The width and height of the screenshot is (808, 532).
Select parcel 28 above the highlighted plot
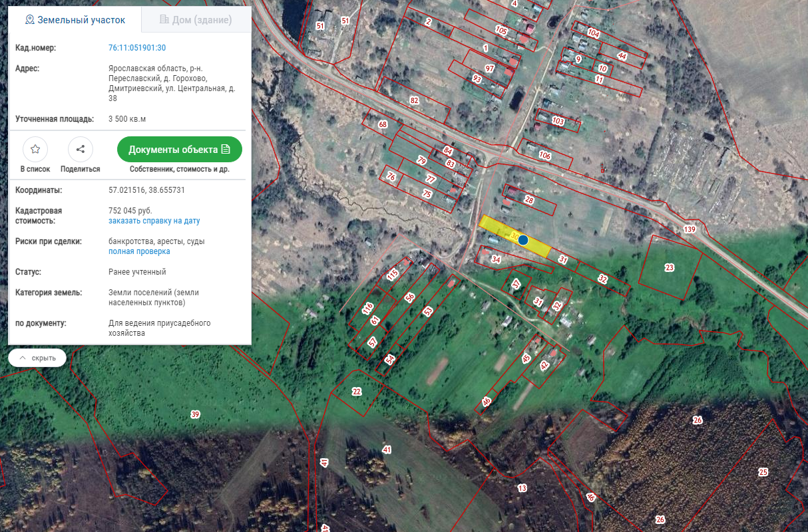pyautogui.click(x=529, y=199)
